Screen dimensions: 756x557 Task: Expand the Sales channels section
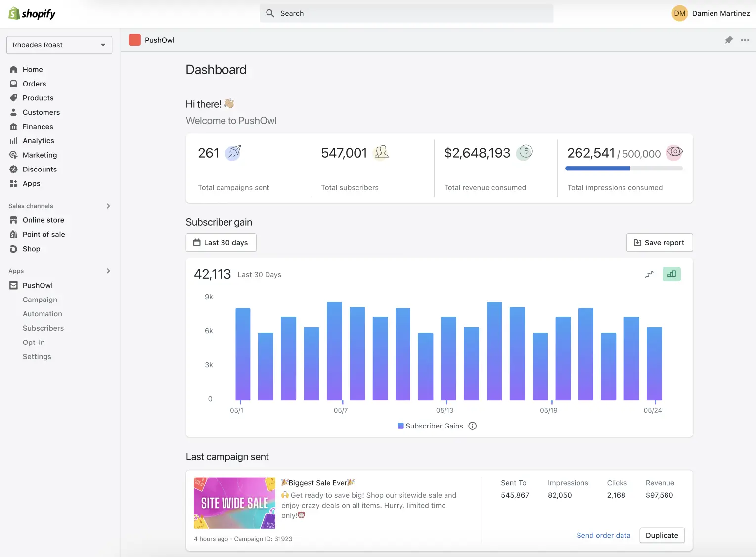[x=108, y=206]
